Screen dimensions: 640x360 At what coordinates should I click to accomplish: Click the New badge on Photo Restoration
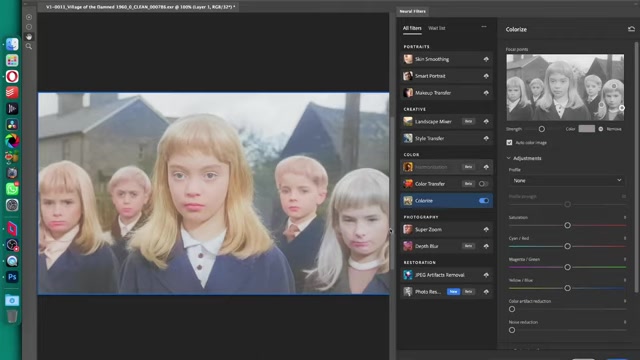tap(453, 292)
